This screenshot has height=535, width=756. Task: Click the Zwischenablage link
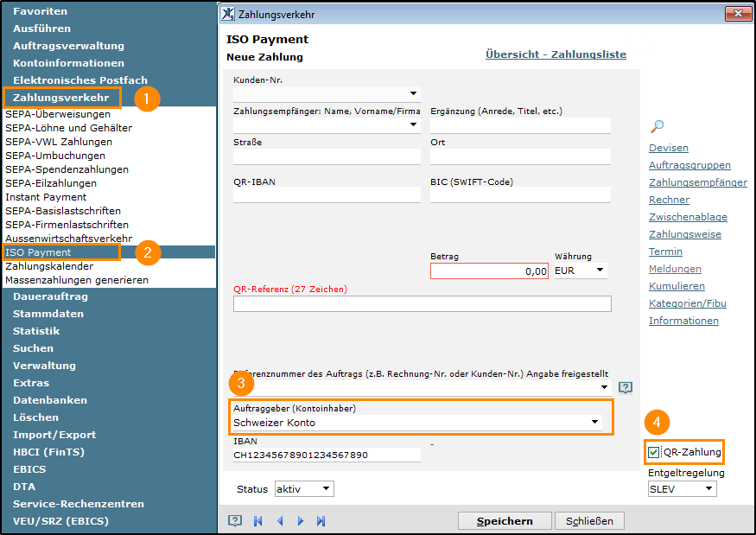(x=688, y=217)
